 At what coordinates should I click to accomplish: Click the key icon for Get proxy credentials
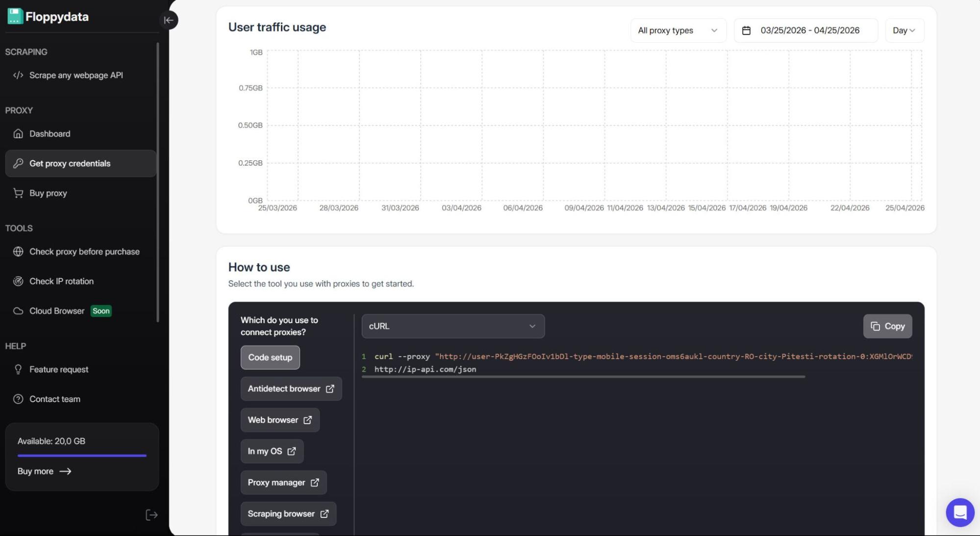coord(18,163)
